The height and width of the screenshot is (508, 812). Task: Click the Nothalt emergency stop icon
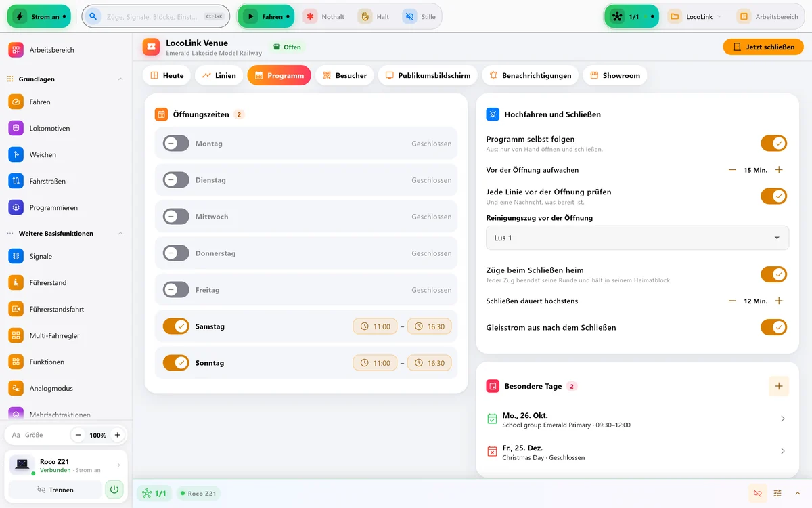coord(310,16)
